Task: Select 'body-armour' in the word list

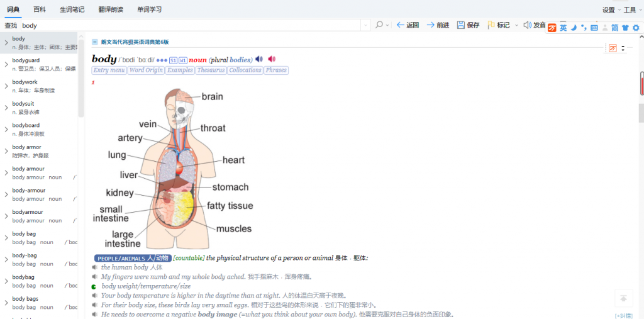Action: pyautogui.click(x=39, y=194)
